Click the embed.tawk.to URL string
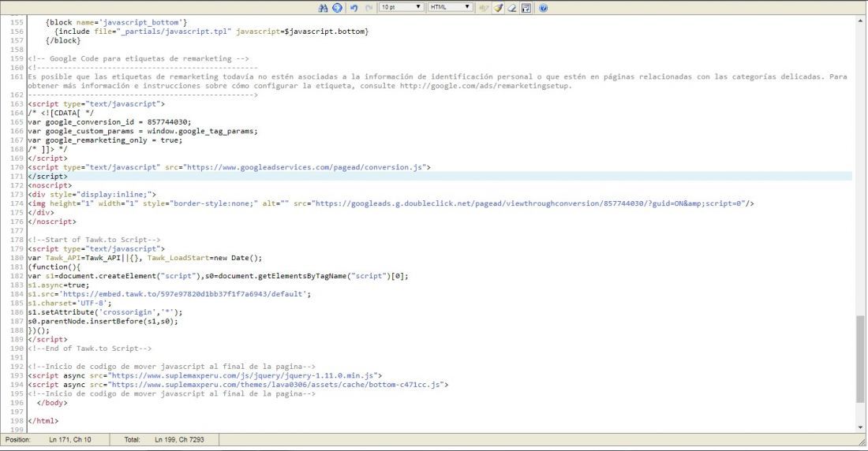868x451 pixels. pyautogui.click(x=183, y=294)
